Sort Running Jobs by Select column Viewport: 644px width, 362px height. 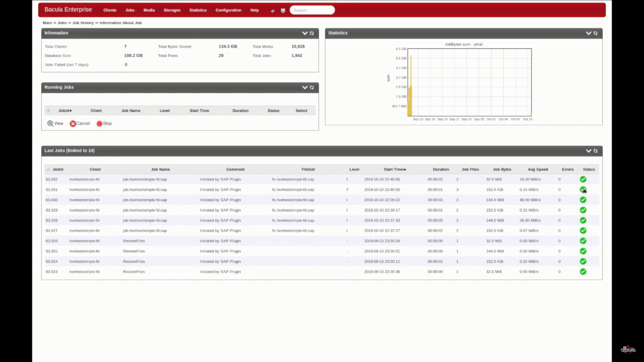tap(301, 111)
